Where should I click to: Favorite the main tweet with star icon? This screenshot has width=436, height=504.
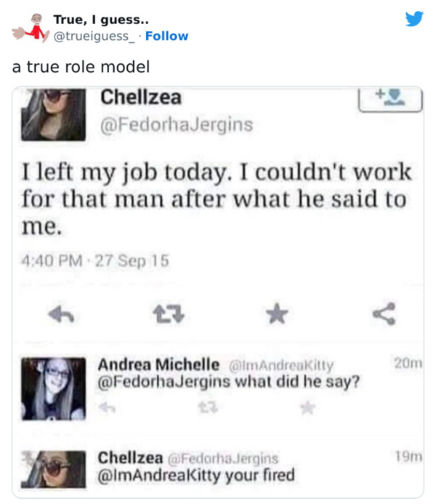tap(274, 313)
